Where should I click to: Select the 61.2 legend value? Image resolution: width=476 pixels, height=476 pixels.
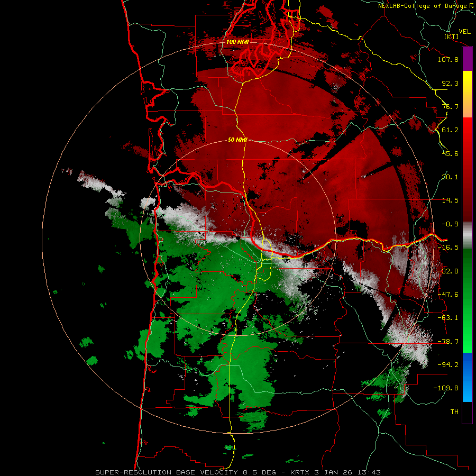pyautogui.click(x=450, y=130)
